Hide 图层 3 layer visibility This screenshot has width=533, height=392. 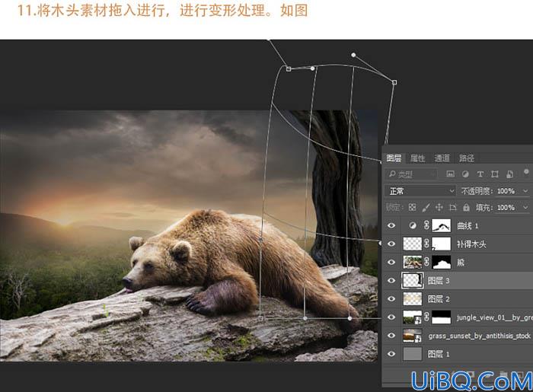coord(391,281)
